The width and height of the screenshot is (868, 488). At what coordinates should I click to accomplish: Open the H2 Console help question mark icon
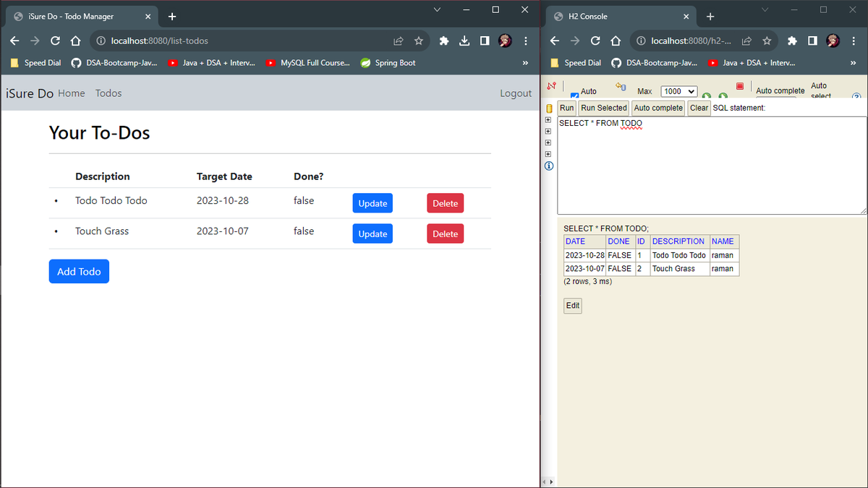(x=856, y=95)
